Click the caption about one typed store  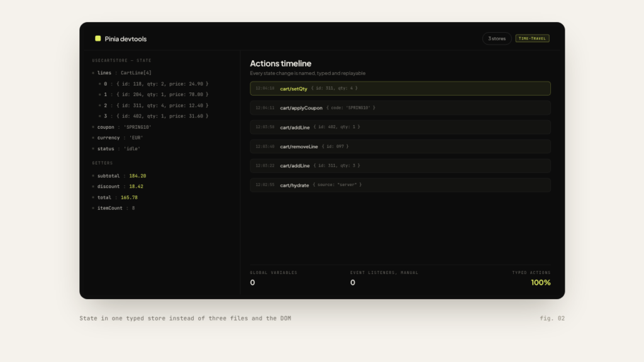click(186, 318)
